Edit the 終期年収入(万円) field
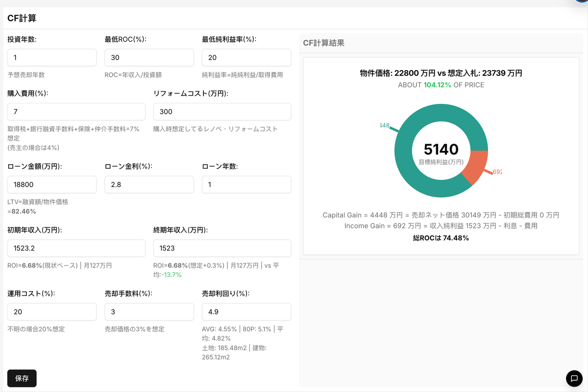Screen dimensions: 588x392 (222, 248)
